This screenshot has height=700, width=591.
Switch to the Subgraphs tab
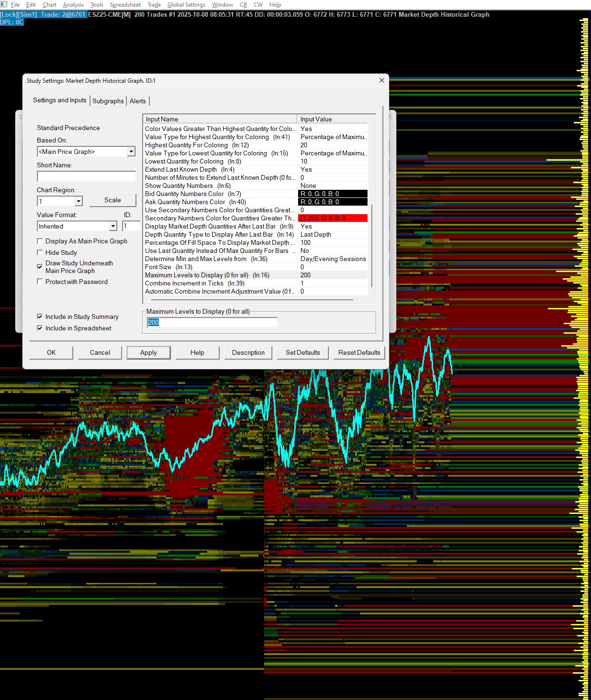point(108,101)
